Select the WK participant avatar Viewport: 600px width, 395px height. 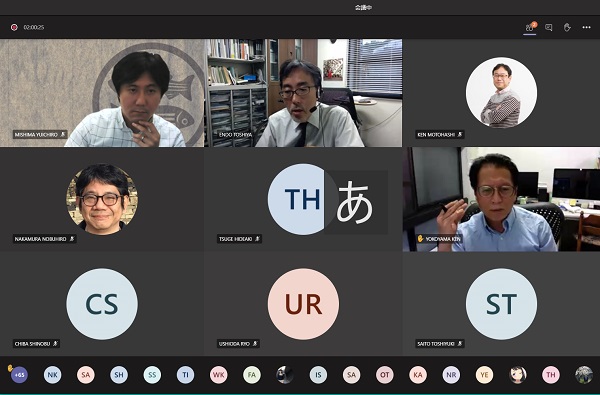(218, 375)
